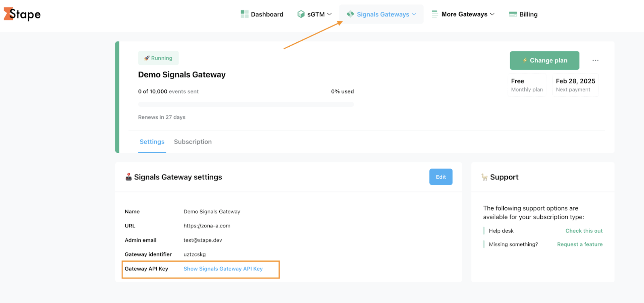Click the llama icon next to Support
The height and width of the screenshot is (303, 644).
pos(484,177)
